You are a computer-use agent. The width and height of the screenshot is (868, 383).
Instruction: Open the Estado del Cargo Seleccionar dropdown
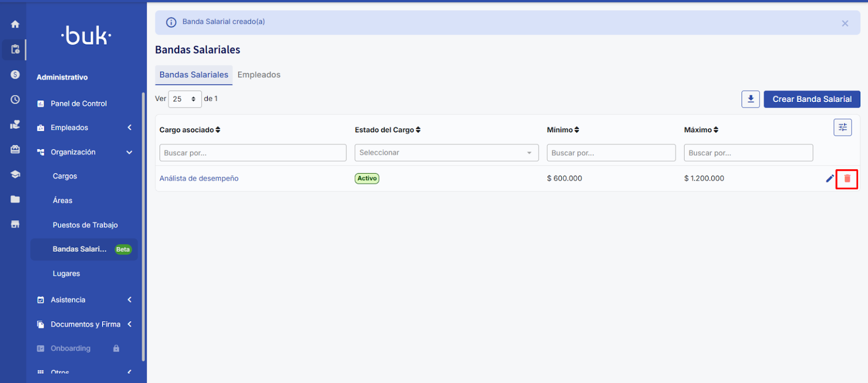click(x=446, y=153)
